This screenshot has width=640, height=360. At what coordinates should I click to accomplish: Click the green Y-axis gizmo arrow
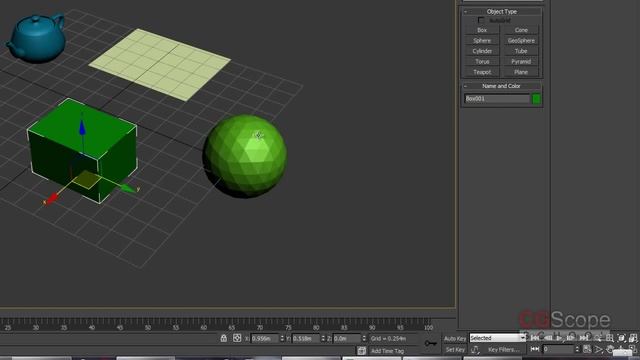tap(128, 188)
